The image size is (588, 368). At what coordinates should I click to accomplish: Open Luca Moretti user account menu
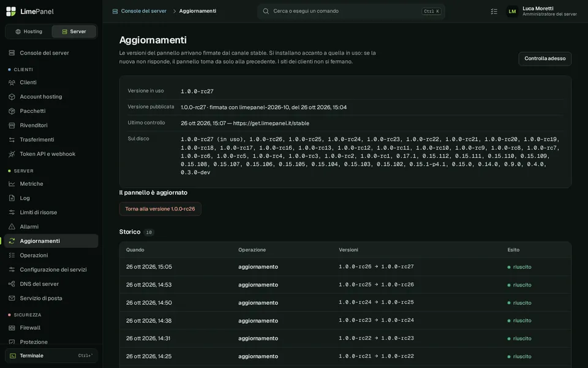(542, 11)
